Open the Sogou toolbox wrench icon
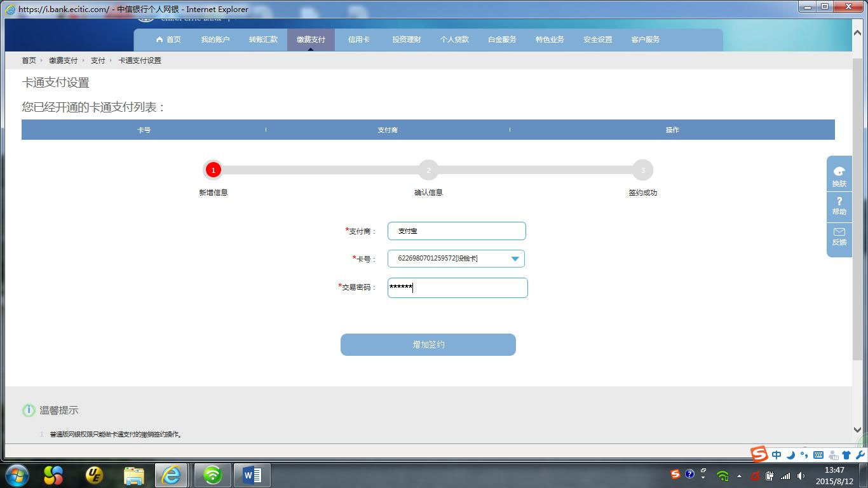868x488 pixels. click(860, 455)
